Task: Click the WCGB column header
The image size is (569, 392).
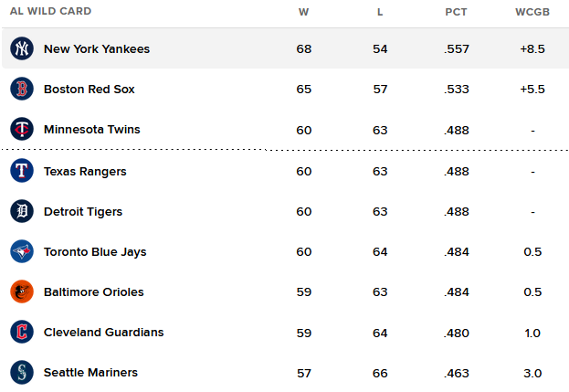Action: coord(532,12)
